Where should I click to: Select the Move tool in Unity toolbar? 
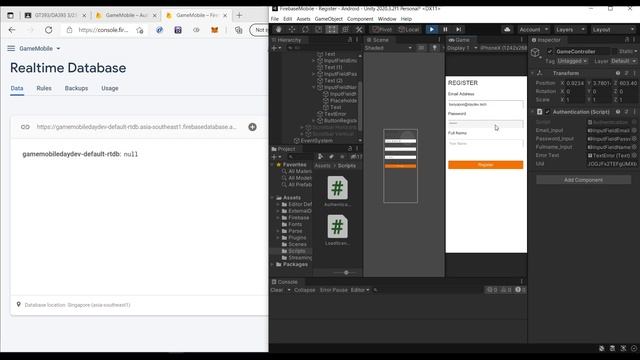(292, 29)
